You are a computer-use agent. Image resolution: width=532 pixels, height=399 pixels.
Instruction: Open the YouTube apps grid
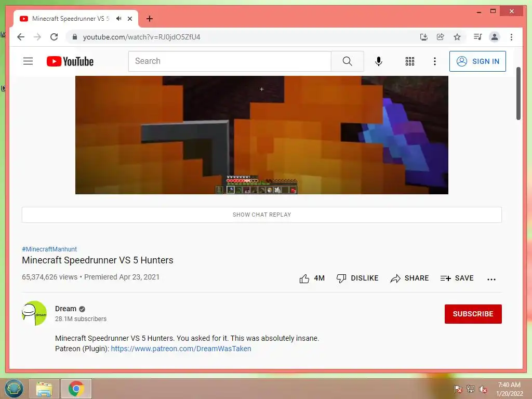410,61
